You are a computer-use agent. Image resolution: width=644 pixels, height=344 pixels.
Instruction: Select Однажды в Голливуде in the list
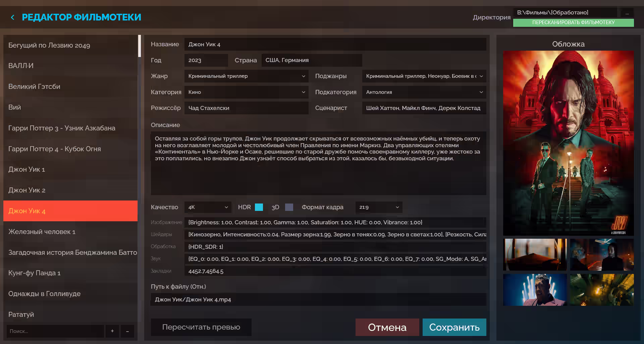click(x=70, y=294)
